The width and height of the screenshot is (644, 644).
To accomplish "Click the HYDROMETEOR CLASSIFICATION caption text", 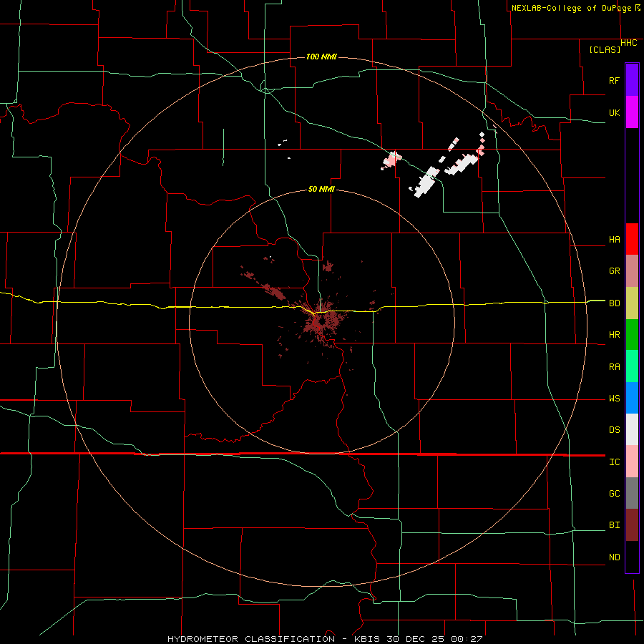I will [x=251, y=639].
